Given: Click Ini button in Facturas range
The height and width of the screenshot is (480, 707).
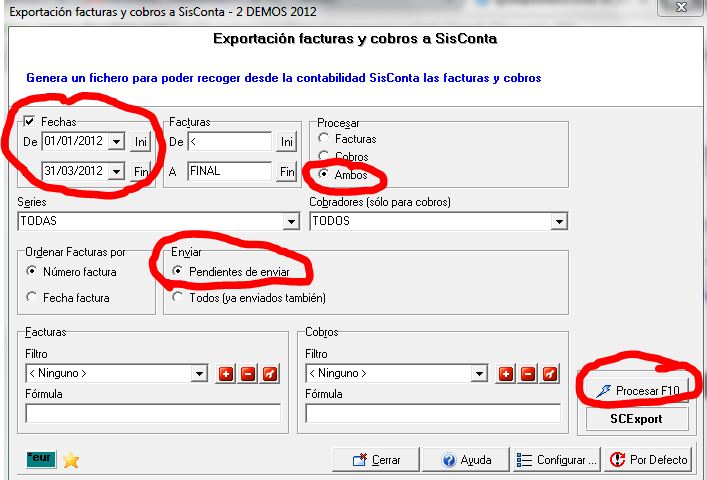Looking at the screenshot, I should click(x=286, y=142).
